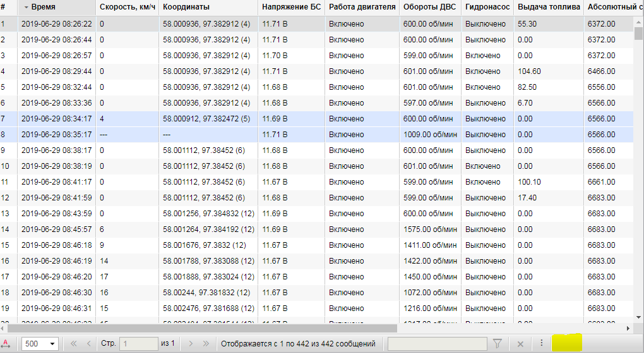
Task: Click in the filter text field
Action: pyautogui.click(x=437, y=343)
